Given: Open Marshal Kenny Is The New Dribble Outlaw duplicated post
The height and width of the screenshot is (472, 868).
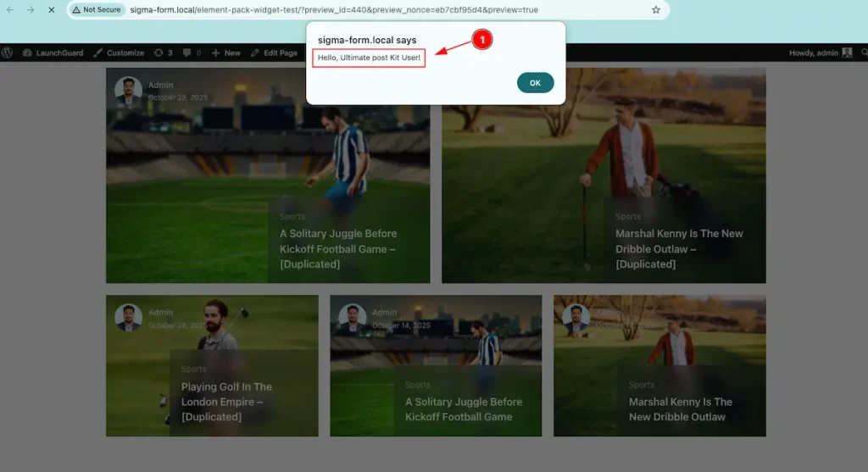Looking at the screenshot, I should (x=679, y=248).
